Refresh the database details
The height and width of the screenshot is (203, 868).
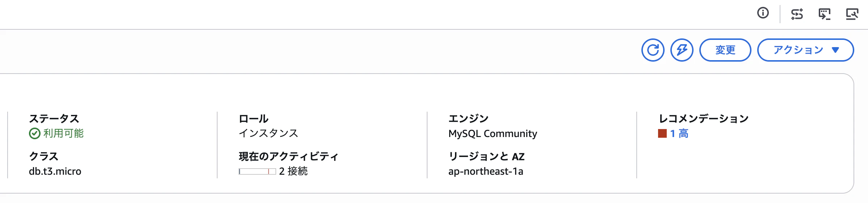(653, 50)
